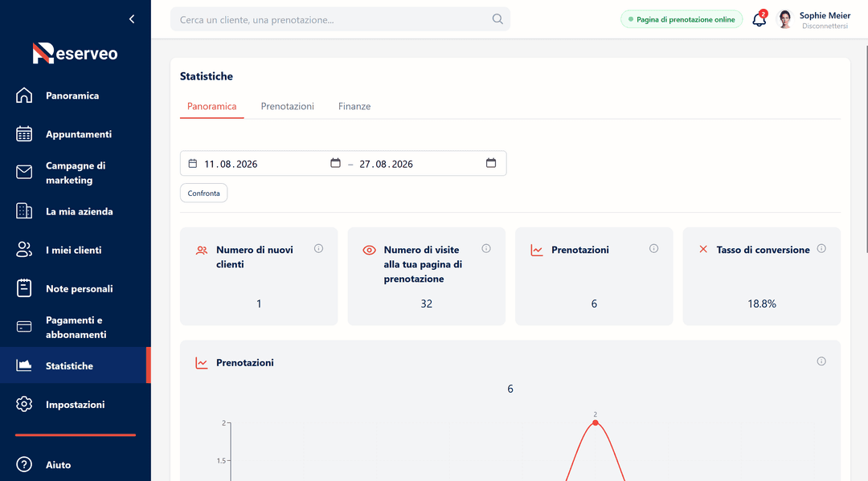Screen dimensions: 868x481
Task: Click the line chart icon of Prenotazioni chart
Action: [x=202, y=363]
